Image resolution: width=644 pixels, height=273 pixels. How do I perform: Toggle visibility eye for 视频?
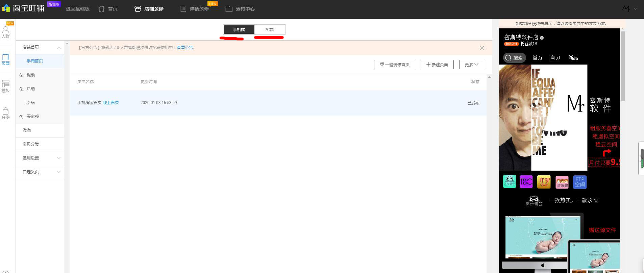[x=21, y=75]
